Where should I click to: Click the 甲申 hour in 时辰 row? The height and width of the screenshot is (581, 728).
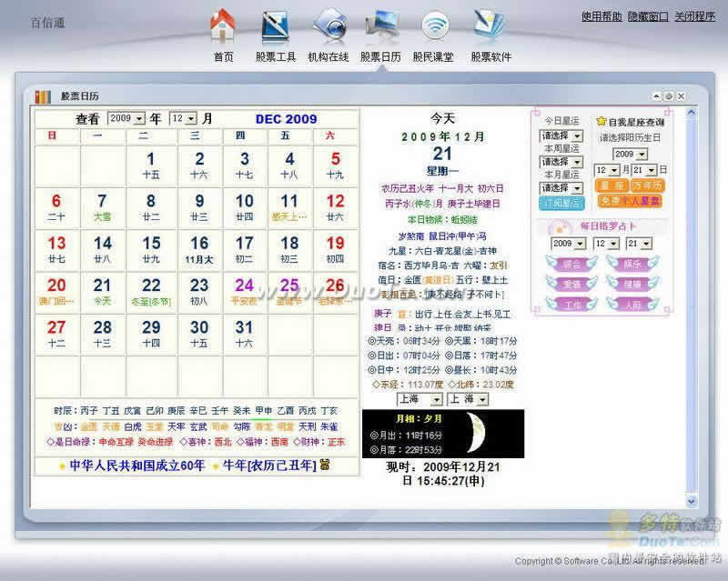point(263,410)
